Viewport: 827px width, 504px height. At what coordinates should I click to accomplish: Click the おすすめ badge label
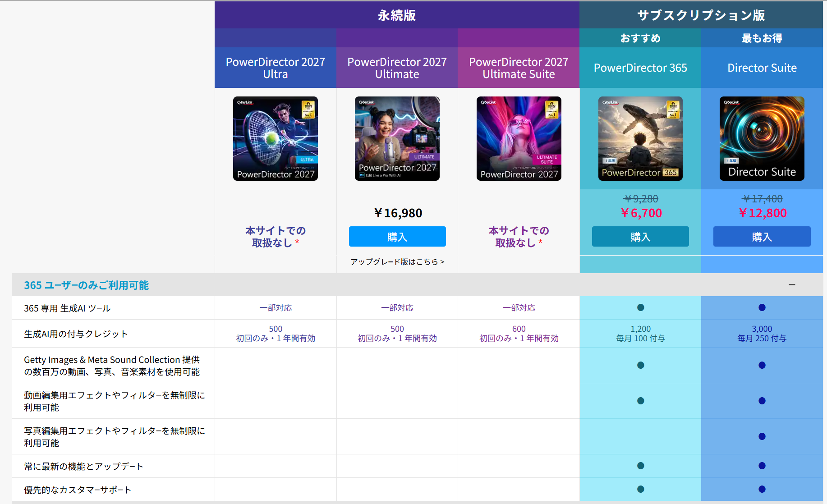(x=640, y=38)
